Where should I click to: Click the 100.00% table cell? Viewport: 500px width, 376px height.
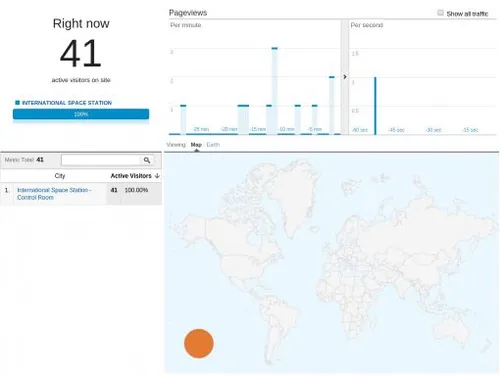[x=136, y=190]
